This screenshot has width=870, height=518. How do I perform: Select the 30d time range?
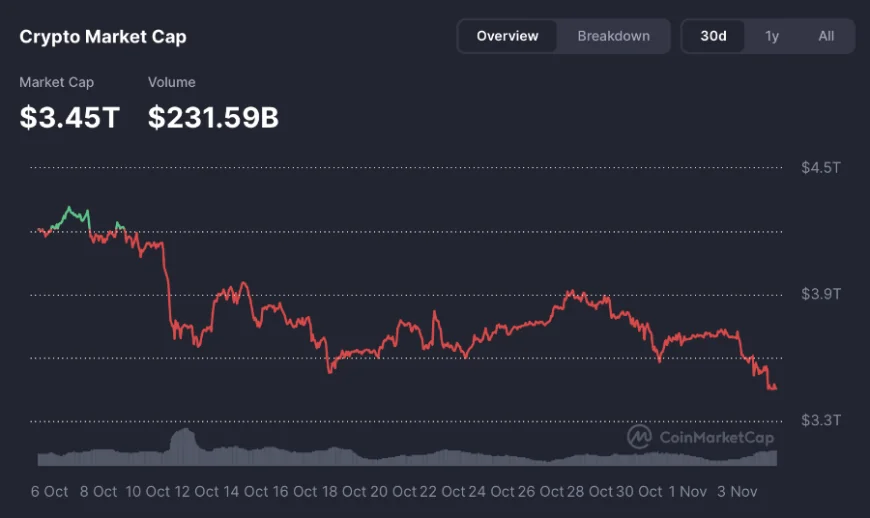[x=713, y=36]
